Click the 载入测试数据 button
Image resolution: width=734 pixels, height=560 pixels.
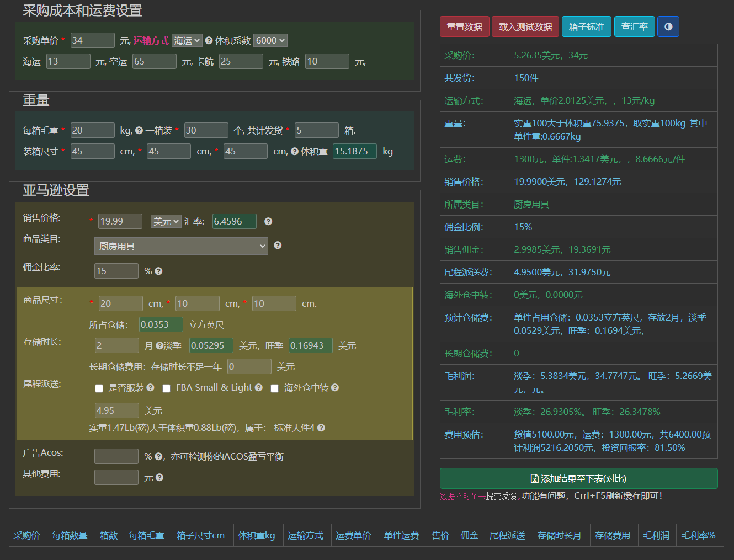click(x=525, y=26)
